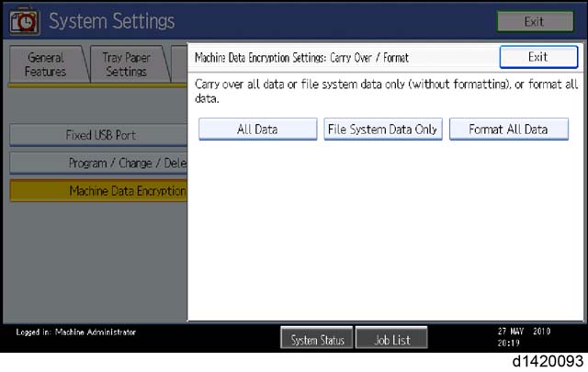Select the partially hidden third tab

tap(179, 64)
